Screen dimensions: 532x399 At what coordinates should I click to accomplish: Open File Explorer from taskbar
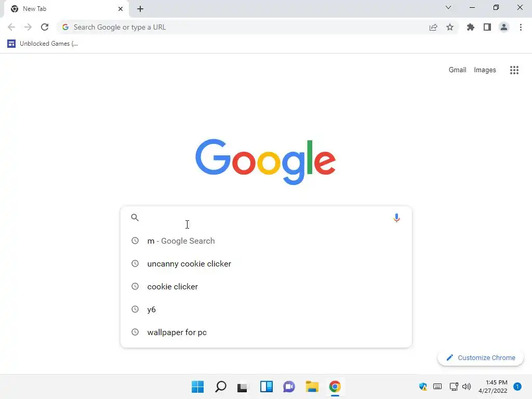click(312, 387)
